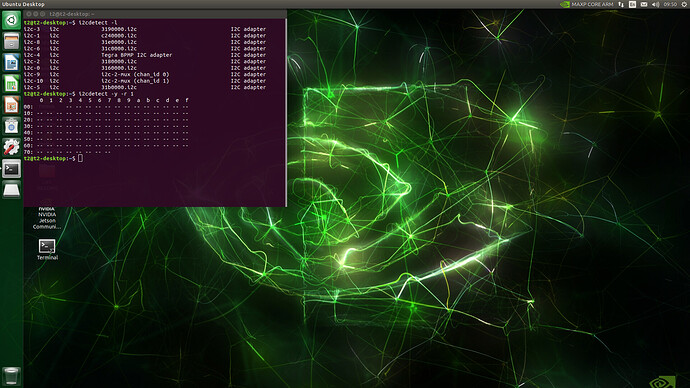690x388 pixels.
Task: Click the 'i2cdetect -l' command text
Action: [x=98, y=22]
